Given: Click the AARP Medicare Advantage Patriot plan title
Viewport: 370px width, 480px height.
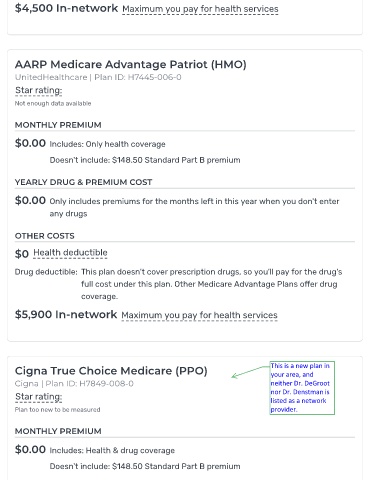Looking at the screenshot, I should click(131, 64).
